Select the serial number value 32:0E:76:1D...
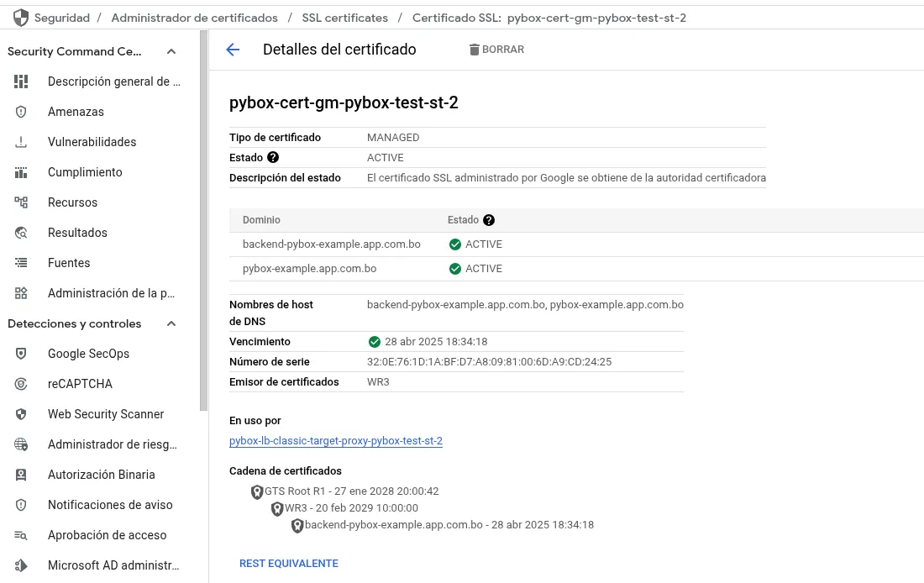The height and width of the screenshot is (583, 924). tap(489, 362)
